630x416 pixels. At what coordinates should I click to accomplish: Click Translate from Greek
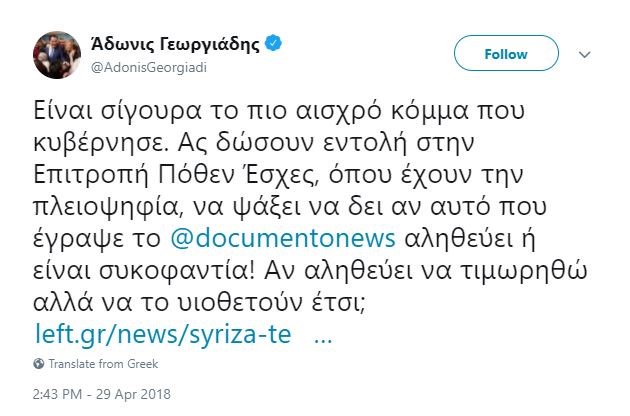pyautogui.click(x=104, y=364)
